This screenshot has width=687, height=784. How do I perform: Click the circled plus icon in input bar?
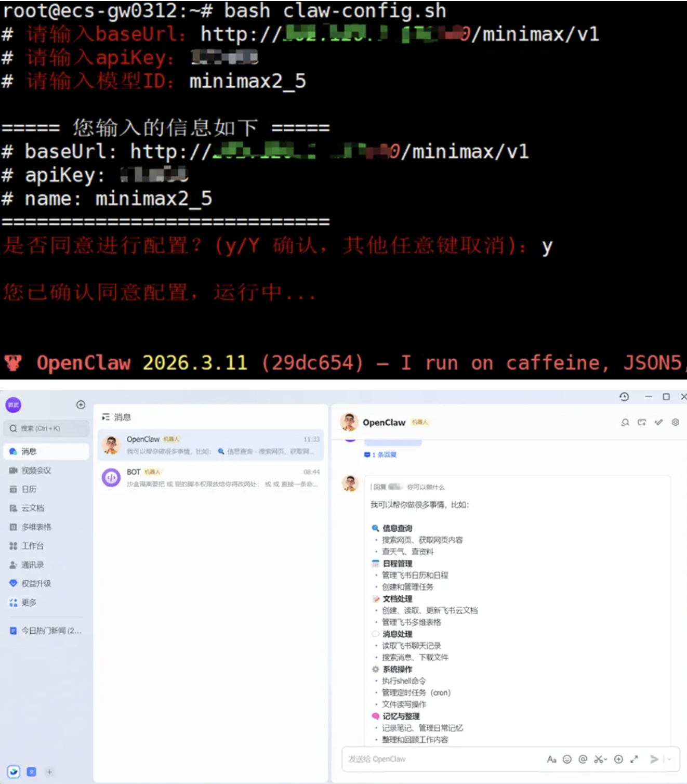pos(618,759)
